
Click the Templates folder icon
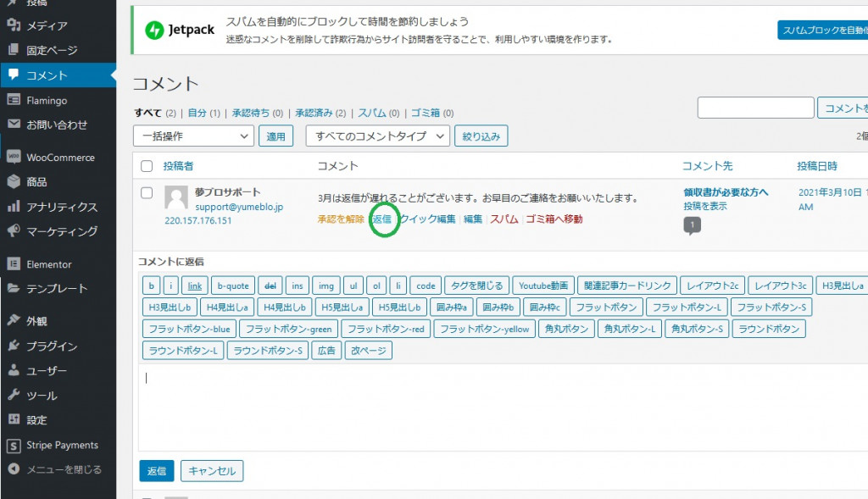coord(14,288)
